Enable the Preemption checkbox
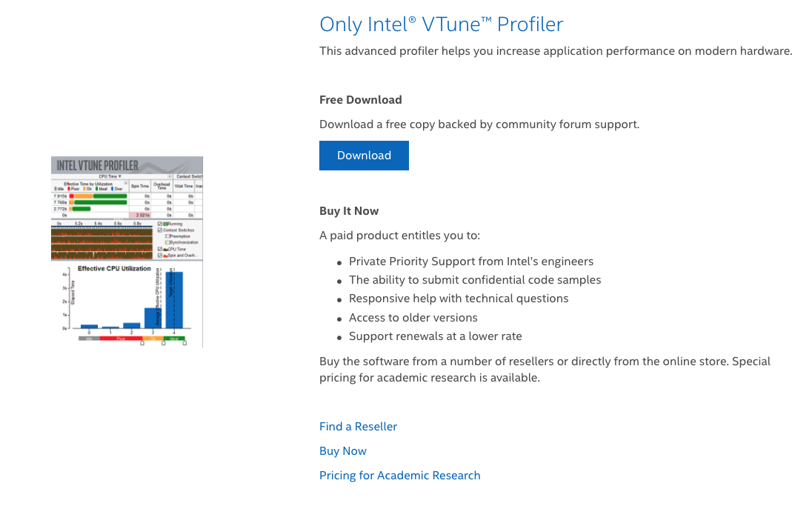The height and width of the screenshot is (506, 812). (x=167, y=236)
